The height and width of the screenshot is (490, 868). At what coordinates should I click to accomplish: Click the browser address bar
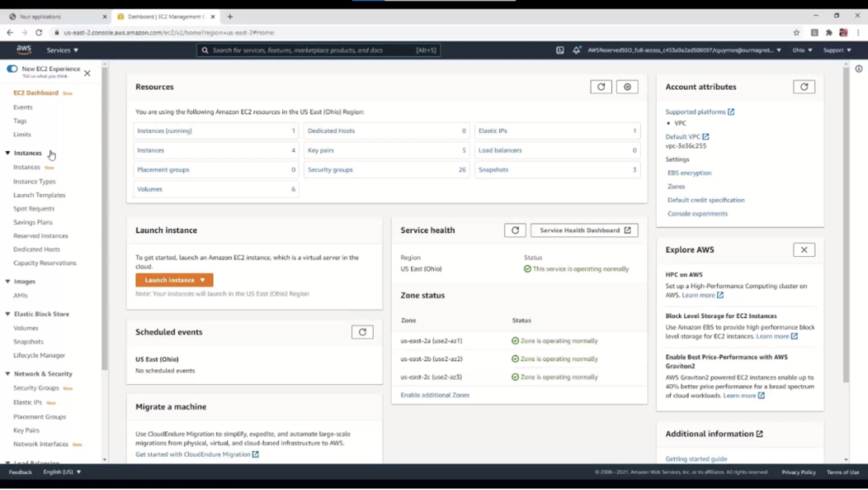(x=420, y=33)
